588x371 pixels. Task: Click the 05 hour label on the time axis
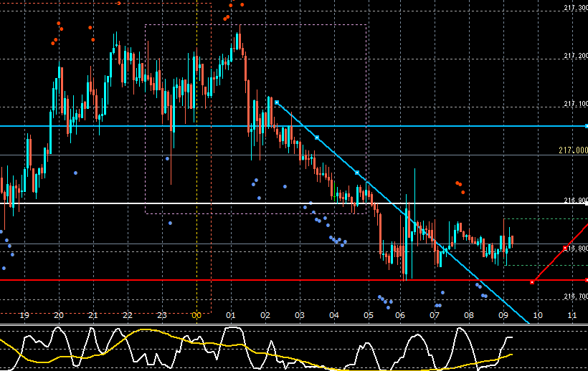click(x=369, y=315)
